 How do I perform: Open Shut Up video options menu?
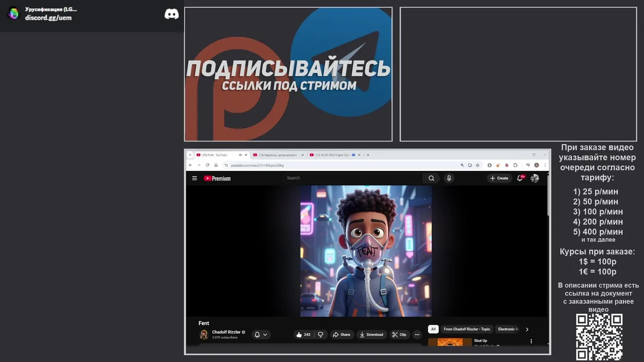(x=531, y=341)
